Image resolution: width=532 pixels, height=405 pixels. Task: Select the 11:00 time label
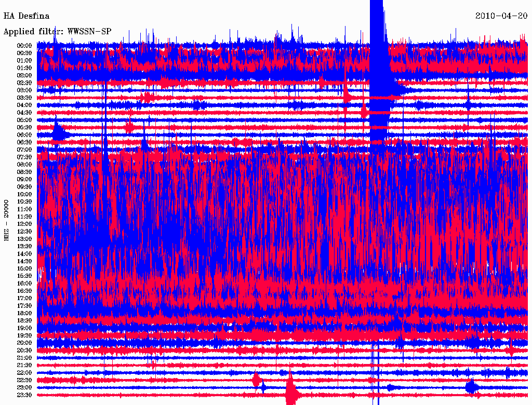[24, 209]
